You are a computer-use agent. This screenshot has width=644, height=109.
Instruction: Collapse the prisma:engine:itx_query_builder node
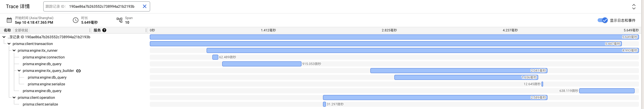19,71
